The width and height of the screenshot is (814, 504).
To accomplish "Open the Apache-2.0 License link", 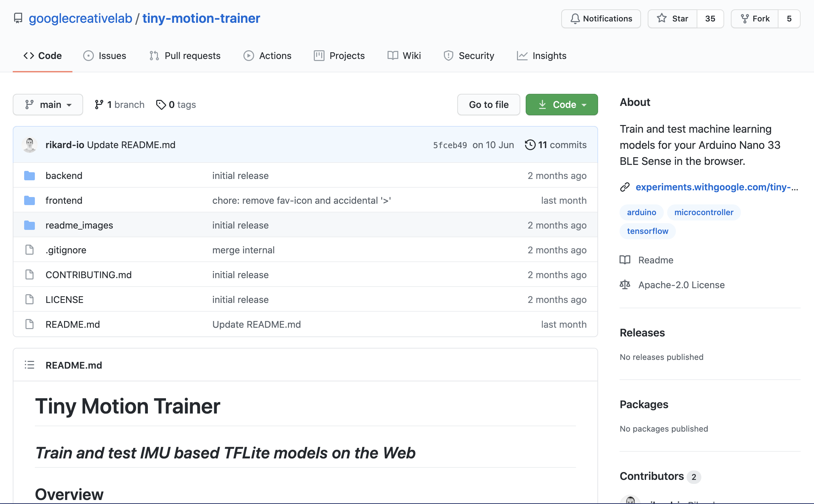I will click(x=681, y=285).
